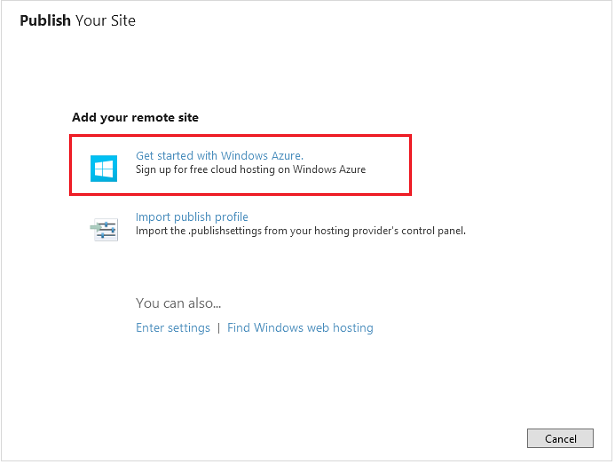Click the Add your remote site heading
Screen dimensions: 615x464
click(135, 118)
